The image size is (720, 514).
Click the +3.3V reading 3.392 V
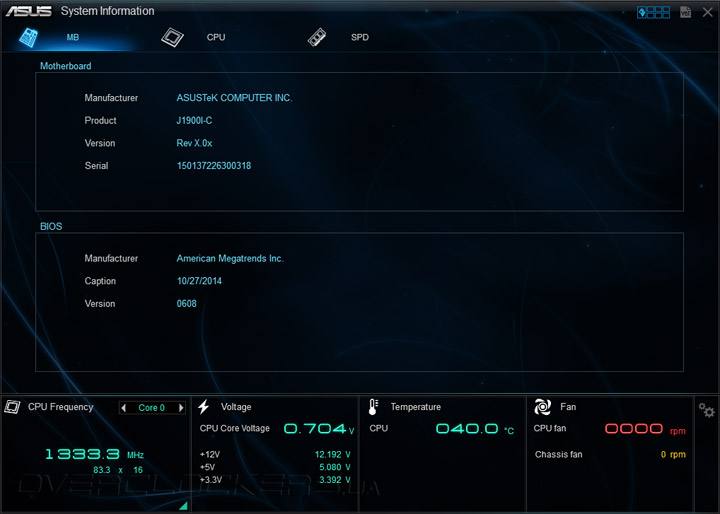[335, 480]
